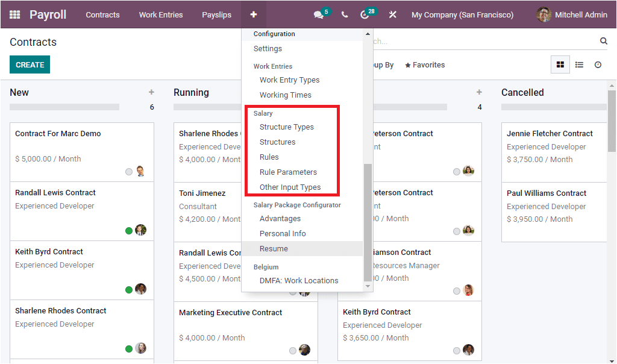
Task: Toggle kanban state circle on Marc Demo contract
Action: coord(128,171)
